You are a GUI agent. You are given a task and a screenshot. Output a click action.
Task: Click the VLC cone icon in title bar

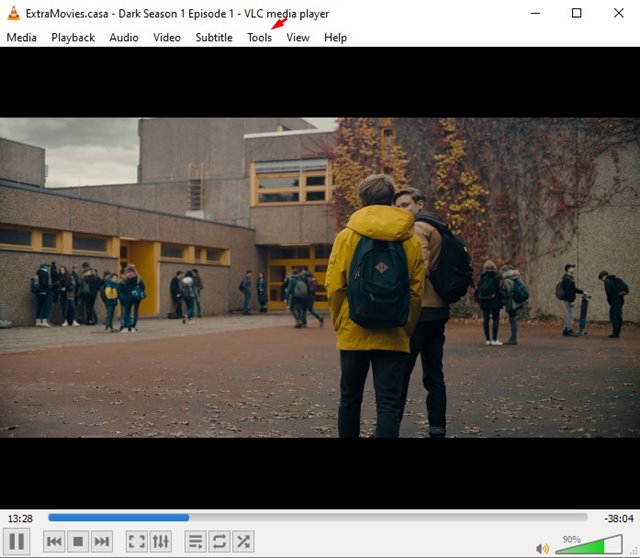(13, 13)
